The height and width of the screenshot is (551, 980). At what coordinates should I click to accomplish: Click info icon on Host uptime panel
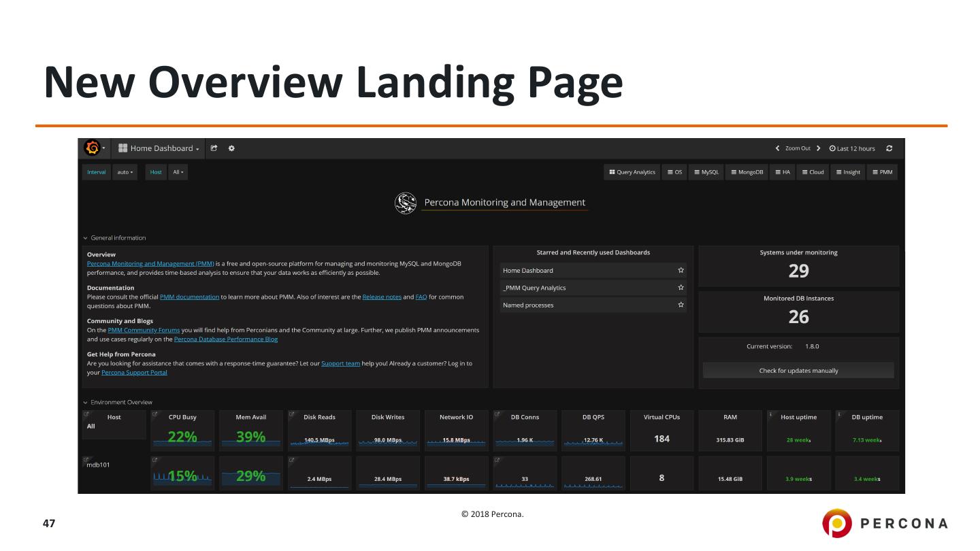point(771,414)
